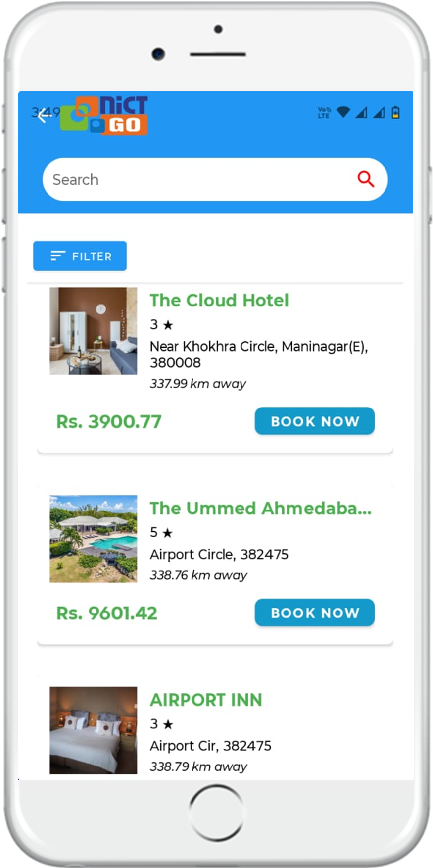Screen dimensions: 433x868
Task: Tap the first cellular signal icon
Action: (x=362, y=113)
